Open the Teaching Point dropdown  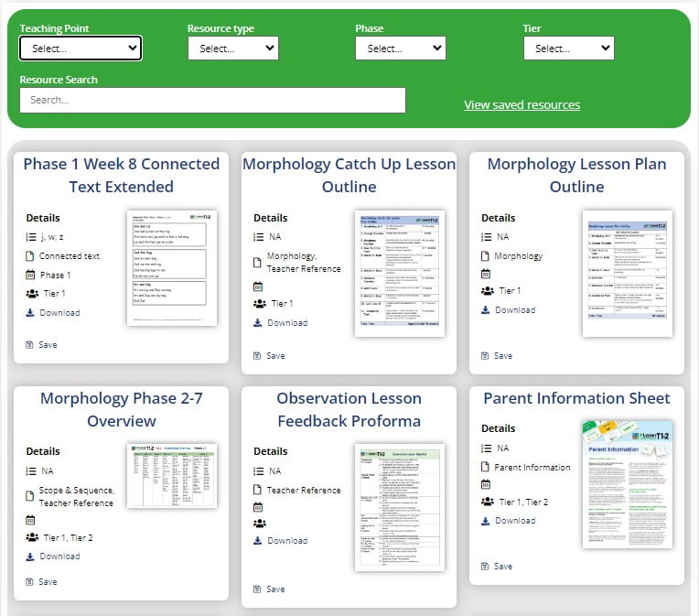(x=81, y=49)
